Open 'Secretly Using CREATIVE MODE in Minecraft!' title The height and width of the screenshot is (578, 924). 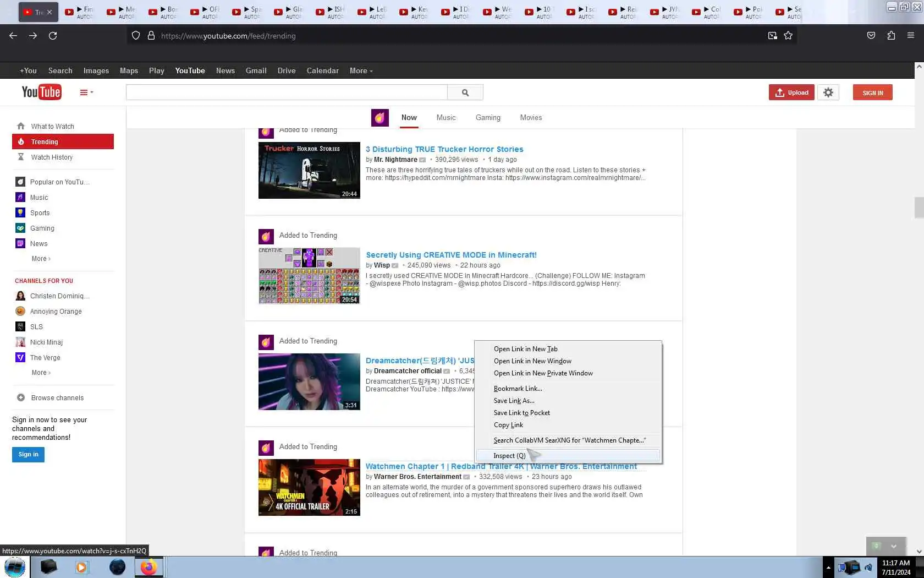[451, 255]
